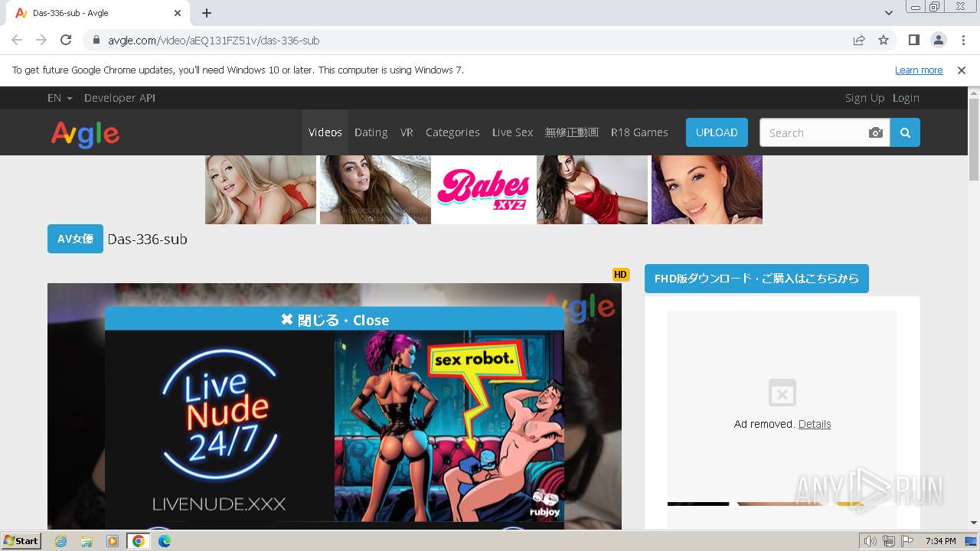Open a new browser tab
This screenshot has width=980, height=551.
[x=207, y=13]
